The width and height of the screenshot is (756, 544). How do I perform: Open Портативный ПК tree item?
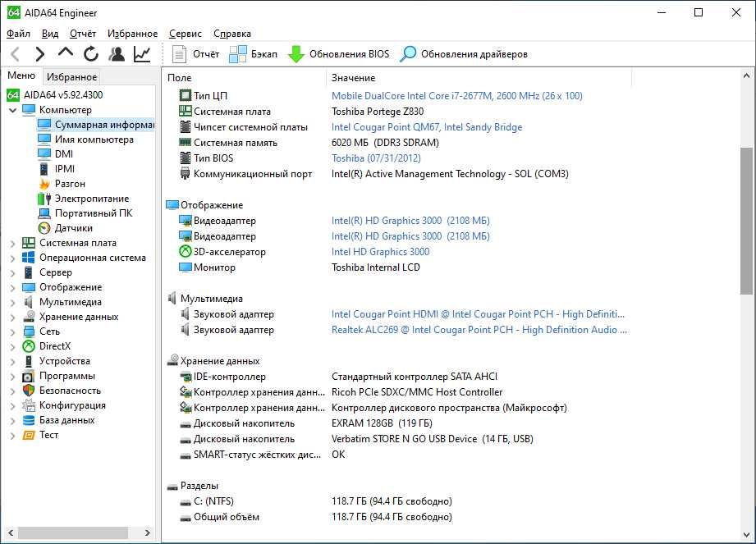pyautogui.click(x=93, y=213)
